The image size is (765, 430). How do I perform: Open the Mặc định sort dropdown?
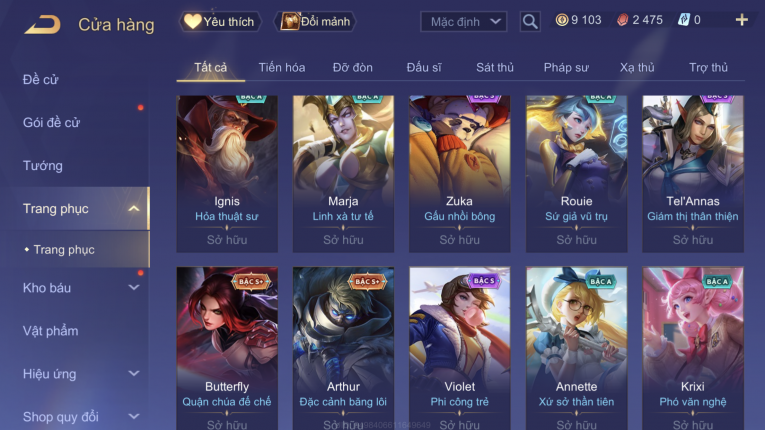point(463,21)
